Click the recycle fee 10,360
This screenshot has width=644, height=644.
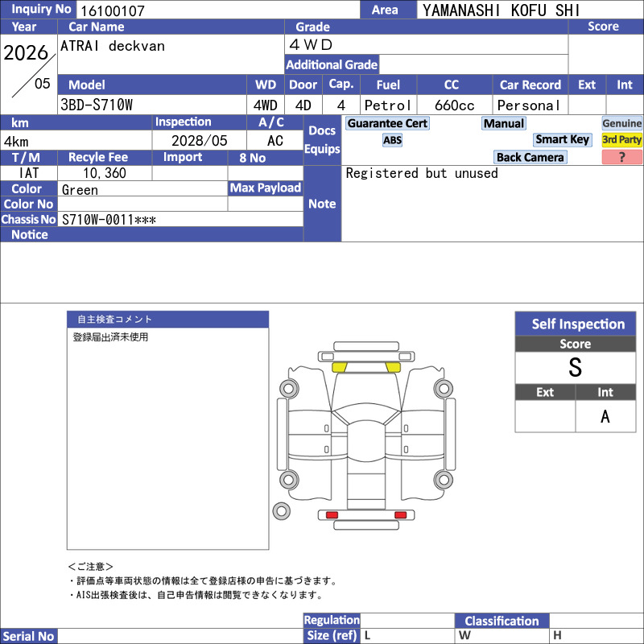[x=105, y=173]
